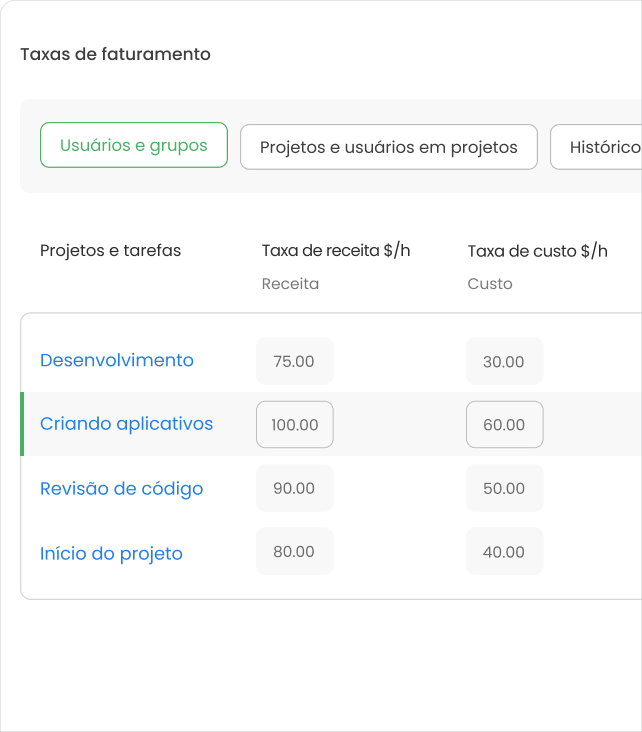Click the Taxa de custo $/h header
The height and width of the screenshot is (732, 642).
coord(537,250)
